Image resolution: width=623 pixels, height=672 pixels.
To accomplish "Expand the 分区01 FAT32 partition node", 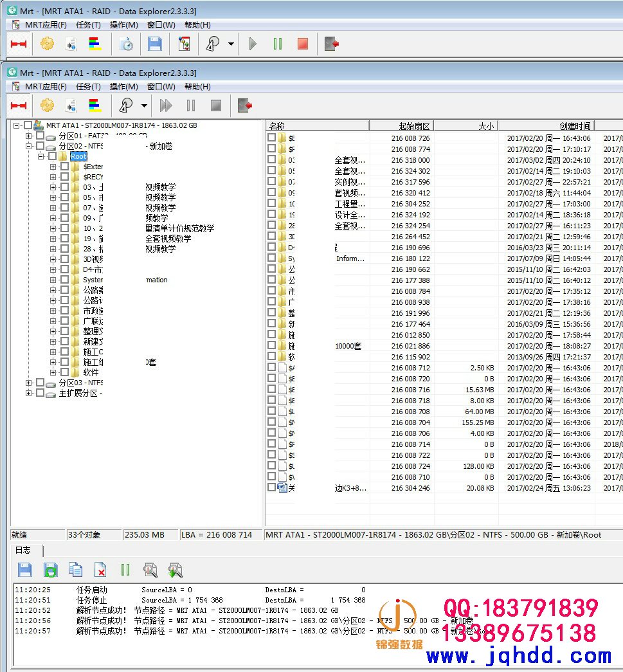I will click(28, 136).
